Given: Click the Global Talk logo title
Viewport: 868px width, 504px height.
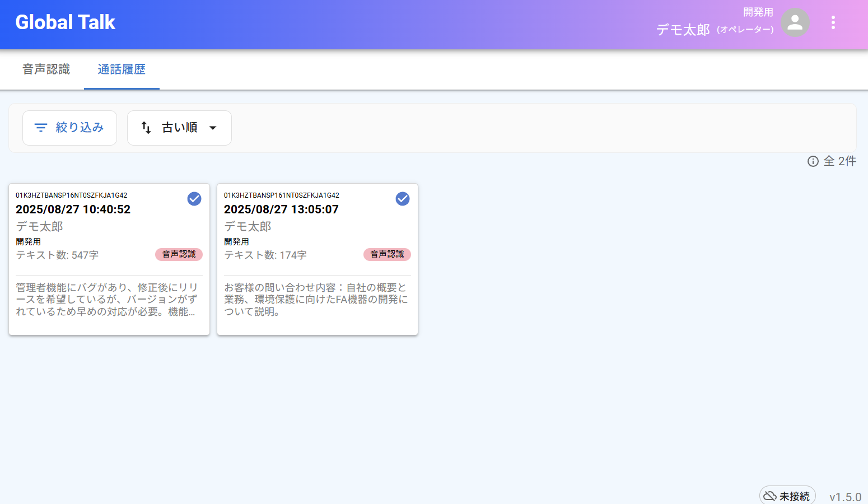Looking at the screenshot, I should (x=65, y=22).
